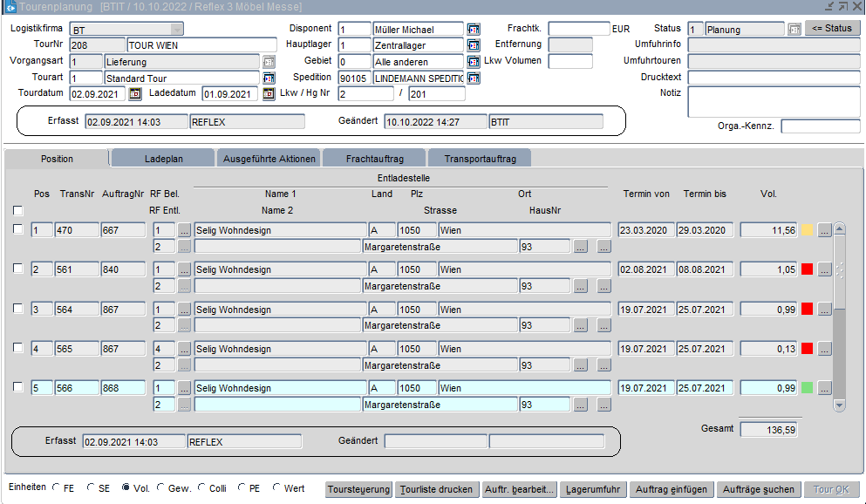This screenshot has width=866, height=504.
Task: Open lookup icon beside Tourart Standard Tour
Action: [269, 78]
